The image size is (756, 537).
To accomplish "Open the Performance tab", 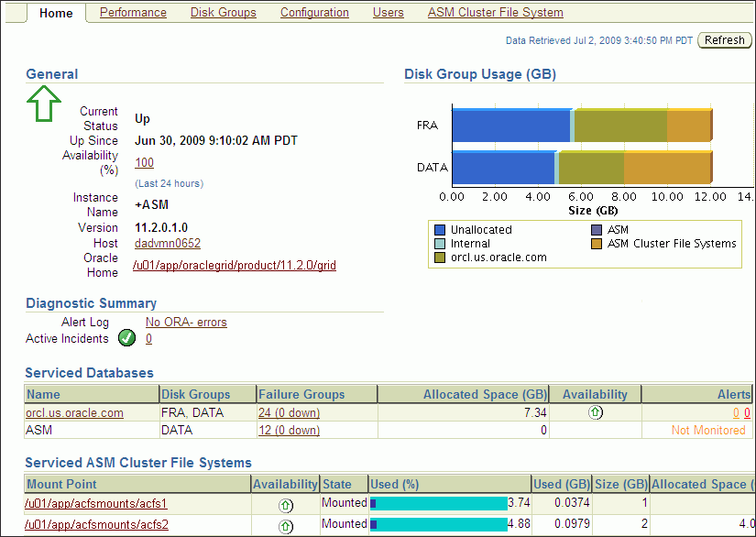I will coord(133,13).
